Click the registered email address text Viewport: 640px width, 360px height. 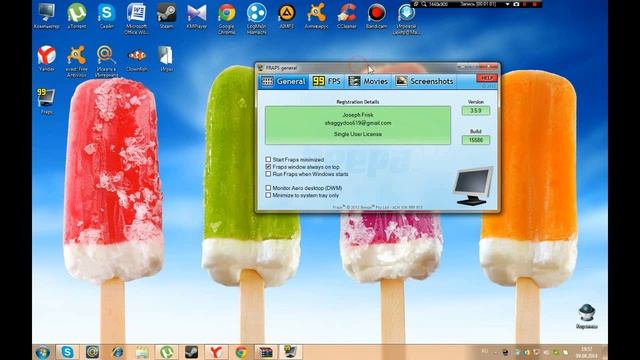(358, 123)
